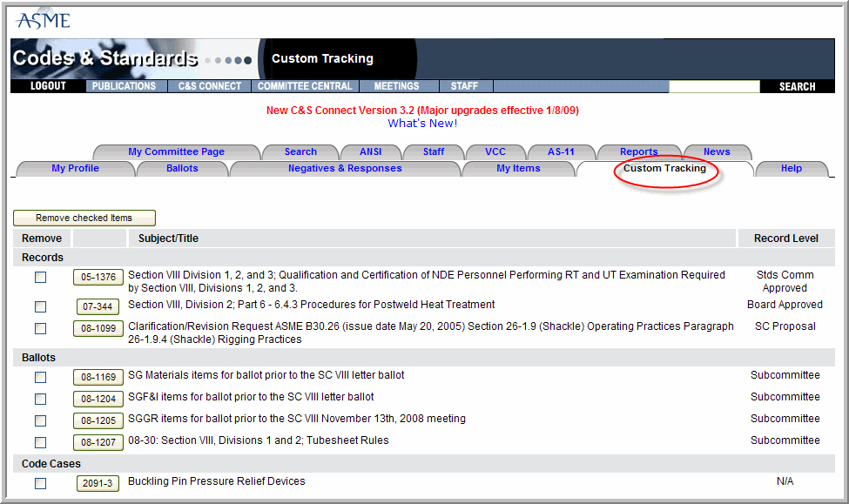Click the 'N/A' record level value
Image resolution: width=849 pixels, height=504 pixels.
coord(785,481)
